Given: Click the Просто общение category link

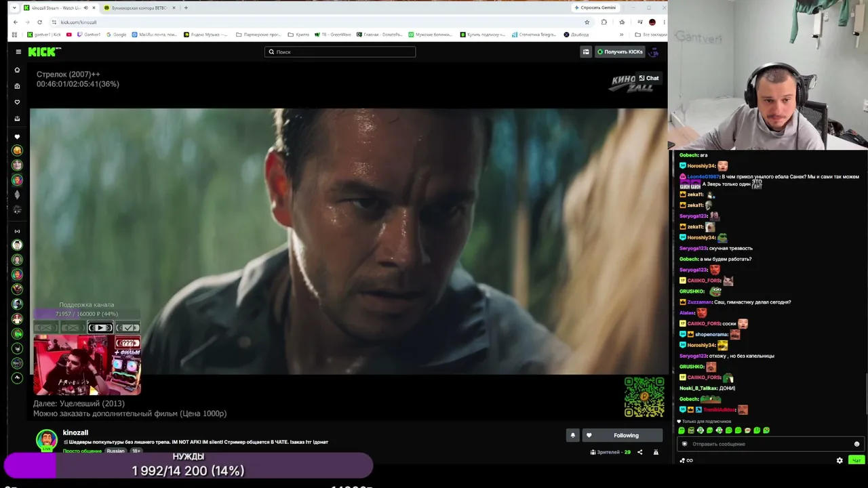Looking at the screenshot, I should tap(82, 451).
